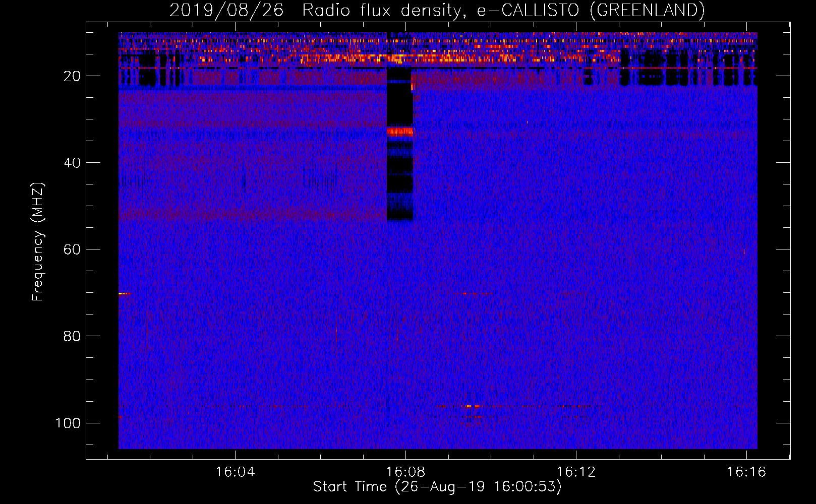Viewport: 816px width, 504px height.
Task: Click the 16:08 time tick label
Action: 405,472
